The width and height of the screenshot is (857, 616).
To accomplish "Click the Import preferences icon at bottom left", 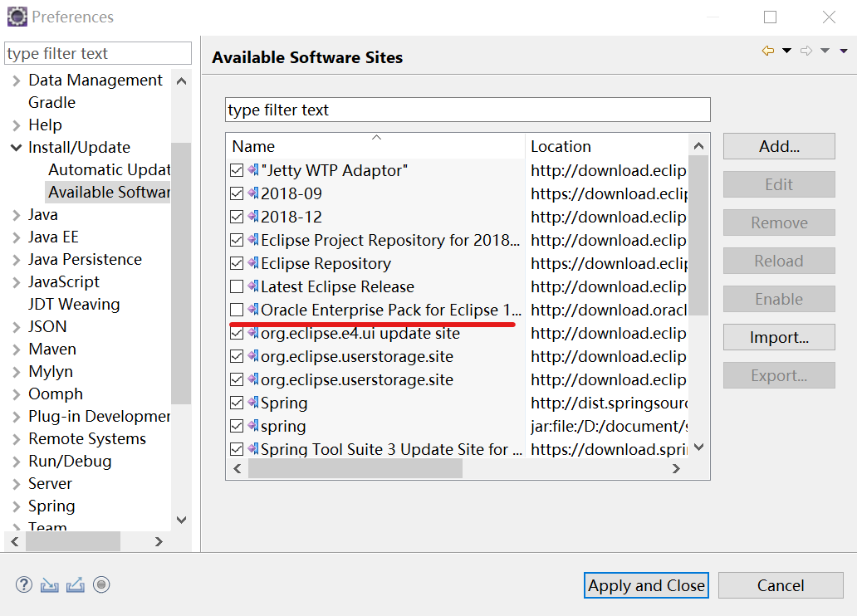I will click(49, 585).
